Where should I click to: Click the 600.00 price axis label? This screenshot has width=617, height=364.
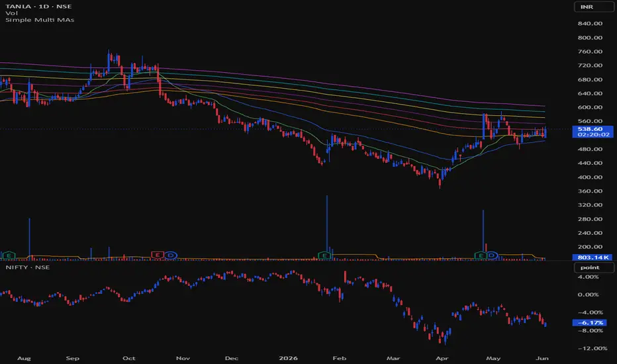pos(590,107)
